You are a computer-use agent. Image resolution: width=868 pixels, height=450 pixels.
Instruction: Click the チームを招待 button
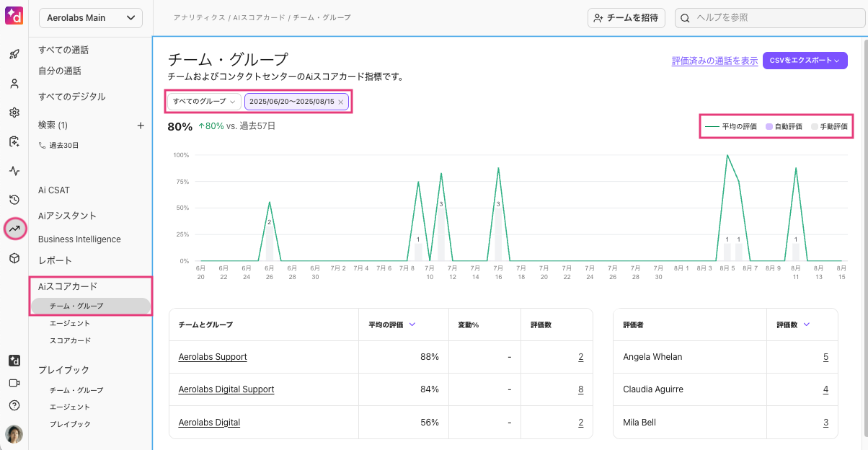(626, 18)
